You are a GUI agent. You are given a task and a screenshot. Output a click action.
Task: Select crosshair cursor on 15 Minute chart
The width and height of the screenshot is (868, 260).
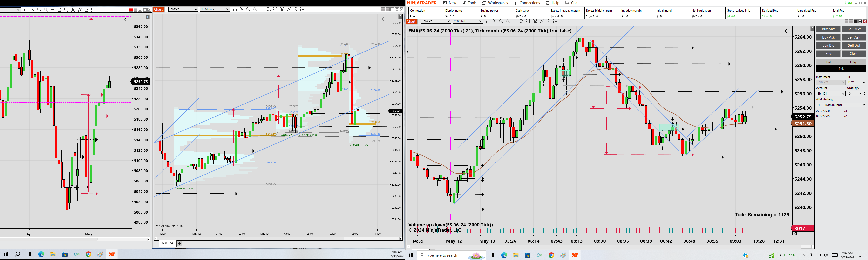click(262, 9)
